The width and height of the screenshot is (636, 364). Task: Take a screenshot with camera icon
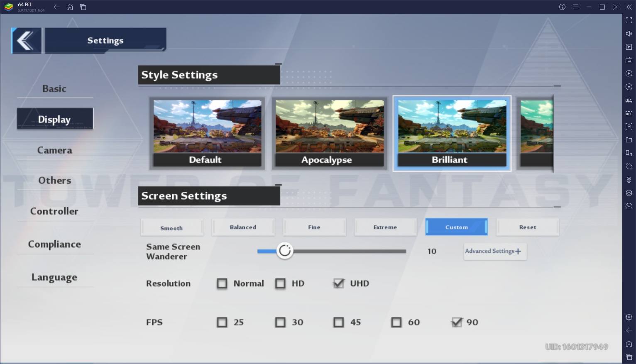click(x=629, y=127)
